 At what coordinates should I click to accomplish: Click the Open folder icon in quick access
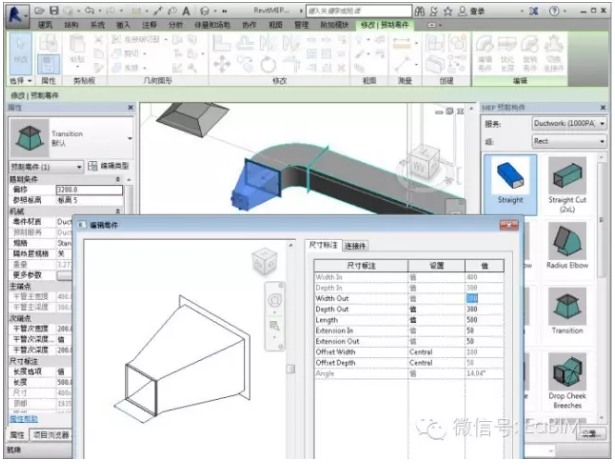click(39, 11)
